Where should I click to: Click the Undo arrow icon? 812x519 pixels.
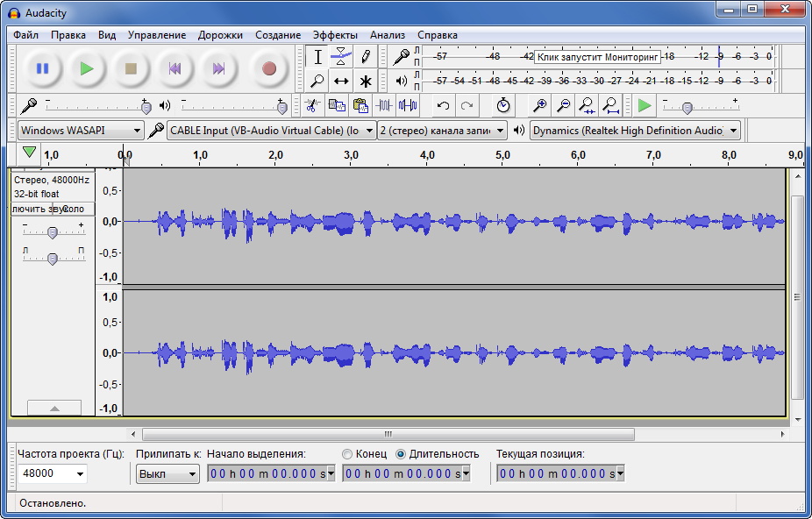click(x=443, y=106)
